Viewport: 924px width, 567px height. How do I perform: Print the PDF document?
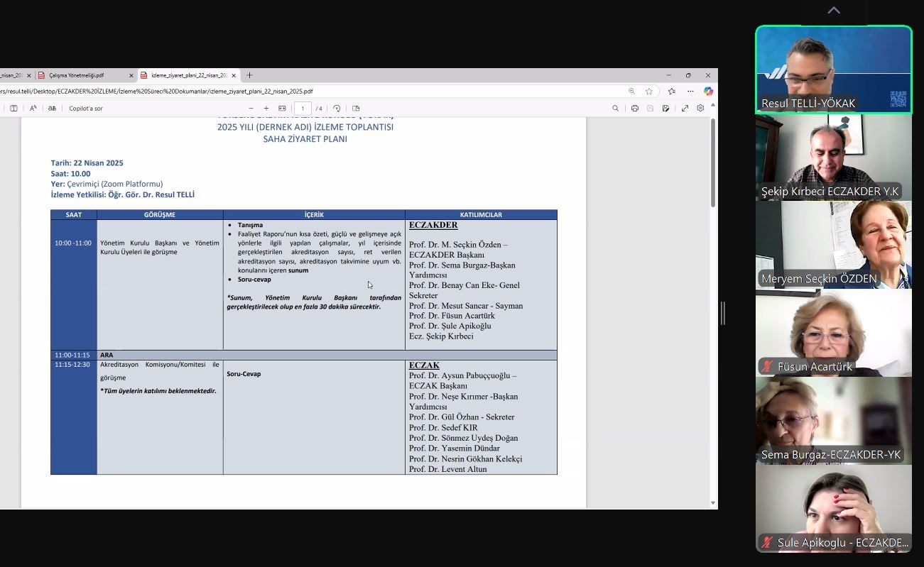pos(634,109)
